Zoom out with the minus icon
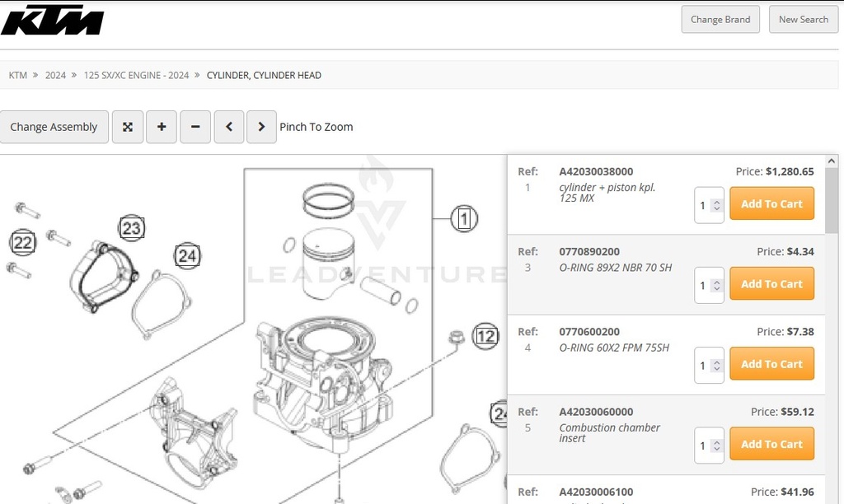The height and width of the screenshot is (504, 844). pos(195,127)
